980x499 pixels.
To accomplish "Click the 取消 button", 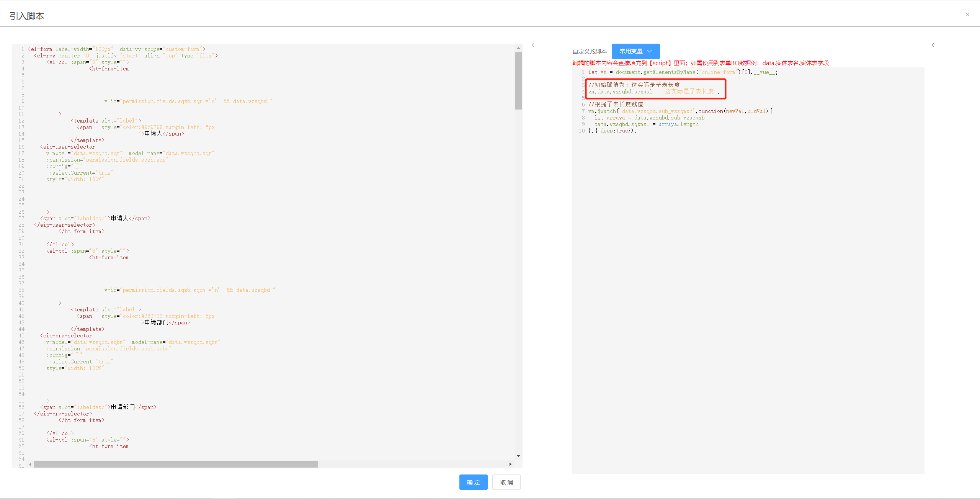I will [506, 482].
